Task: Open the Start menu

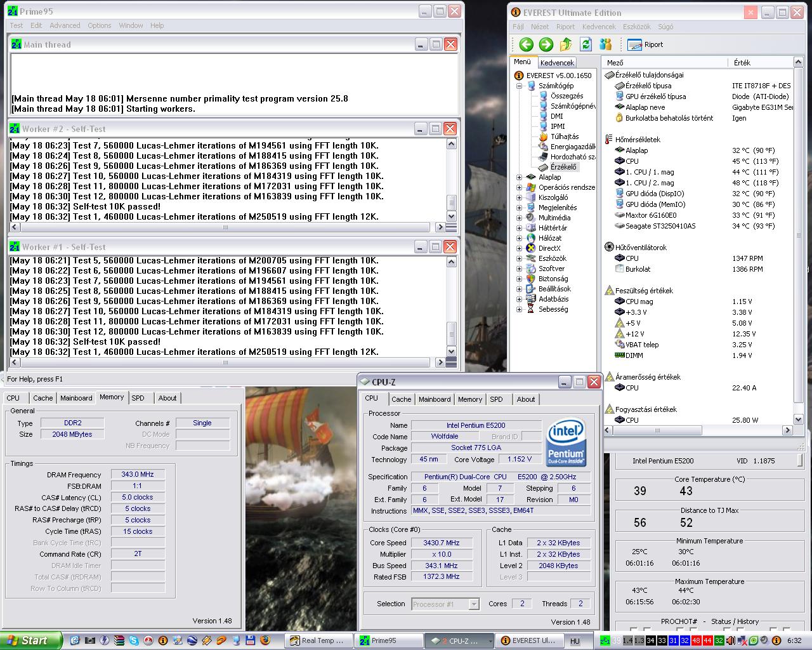Action: coord(32,640)
